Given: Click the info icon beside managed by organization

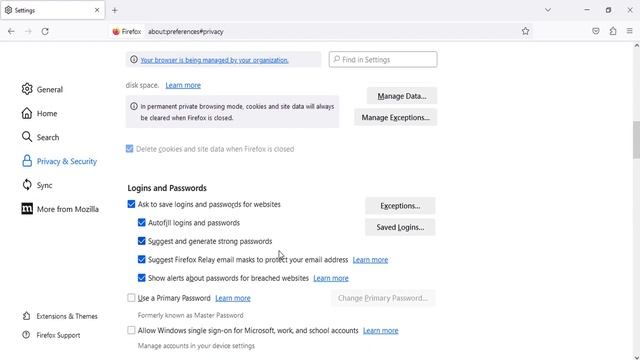Looking at the screenshot, I should 133,60.
